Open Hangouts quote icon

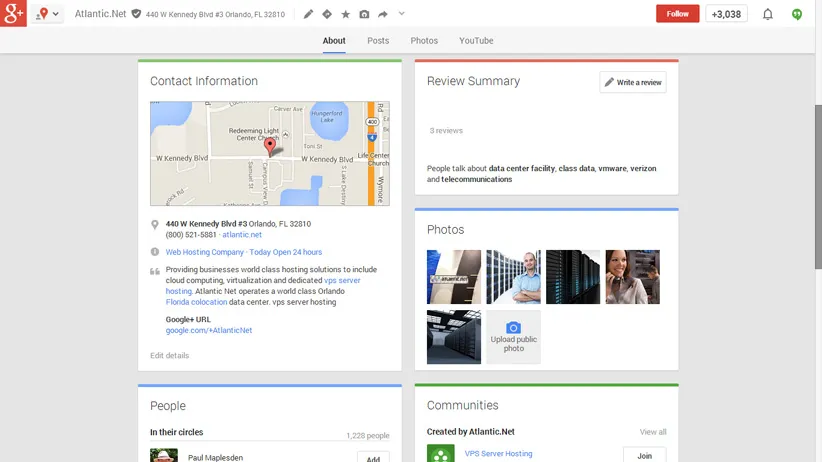pyautogui.click(x=797, y=14)
